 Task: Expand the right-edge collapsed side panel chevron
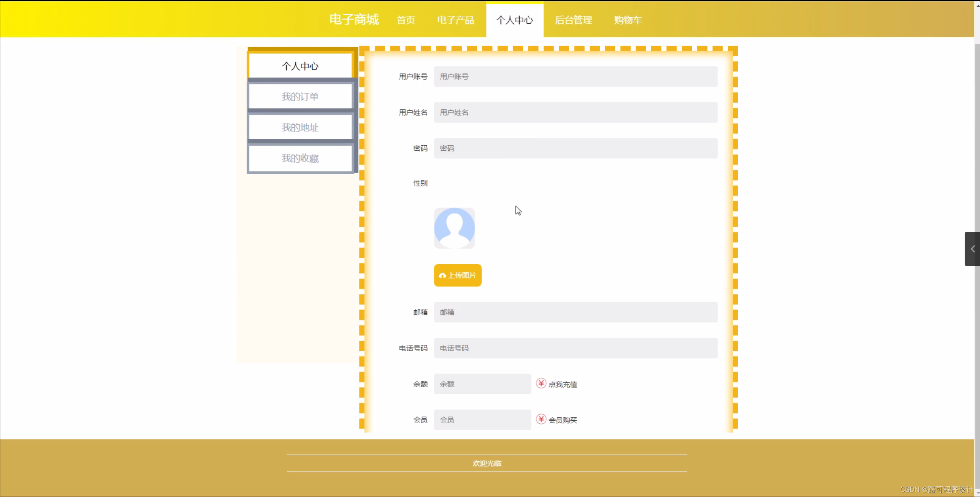(x=972, y=248)
